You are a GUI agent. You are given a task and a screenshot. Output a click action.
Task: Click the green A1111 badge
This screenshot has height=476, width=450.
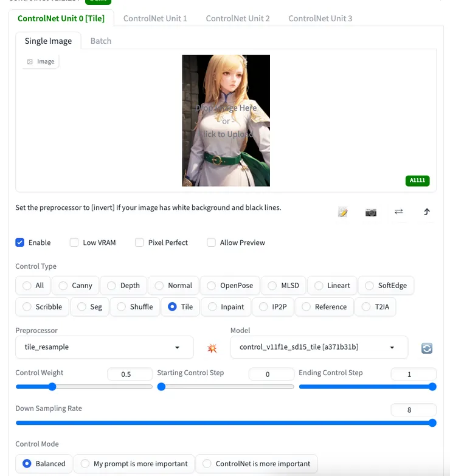[x=417, y=181]
